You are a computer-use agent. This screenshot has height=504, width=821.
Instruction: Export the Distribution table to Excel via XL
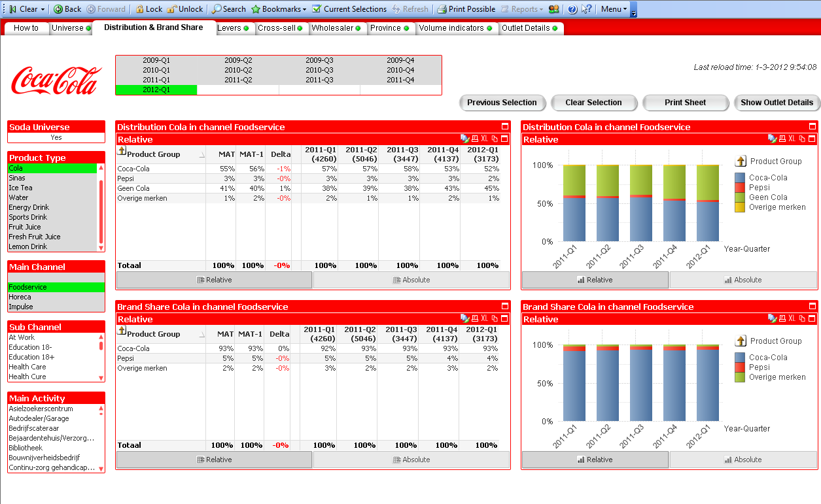click(x=484, y=139)
